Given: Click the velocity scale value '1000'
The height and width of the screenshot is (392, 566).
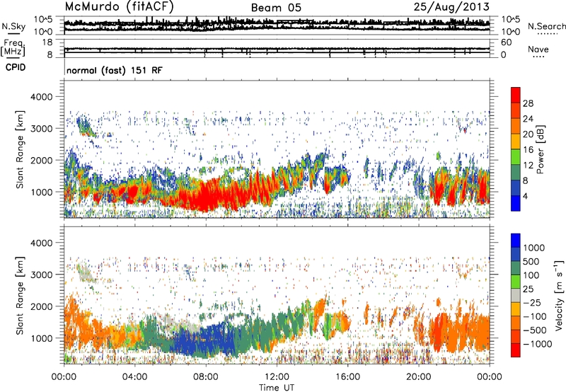Looking at the screenshot, I should 533,248.
